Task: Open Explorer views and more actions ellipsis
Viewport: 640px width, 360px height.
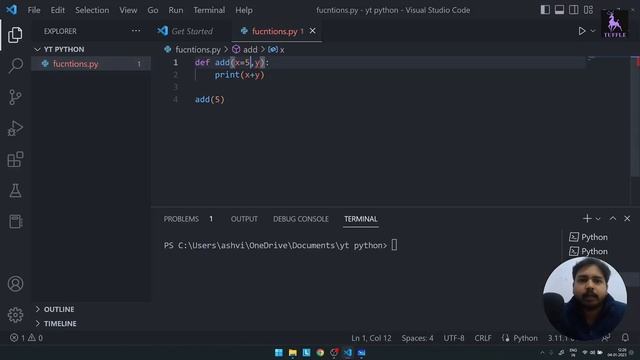Action: pyautogui.click(x=136, y=31)
